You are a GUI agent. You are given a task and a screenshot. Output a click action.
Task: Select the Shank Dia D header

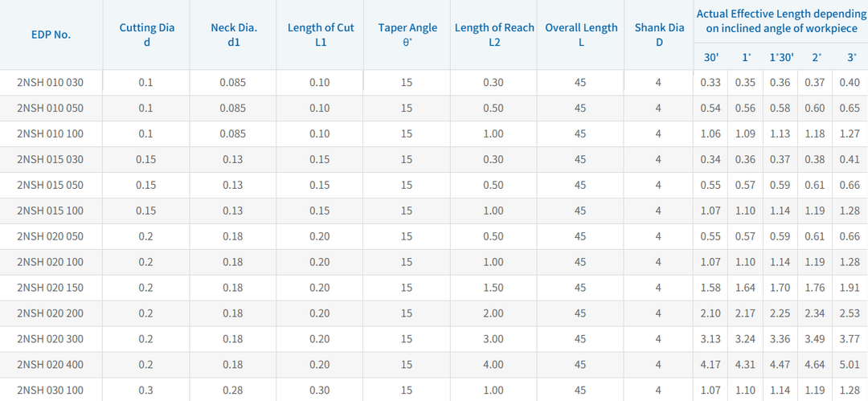[x=659, y=35]
